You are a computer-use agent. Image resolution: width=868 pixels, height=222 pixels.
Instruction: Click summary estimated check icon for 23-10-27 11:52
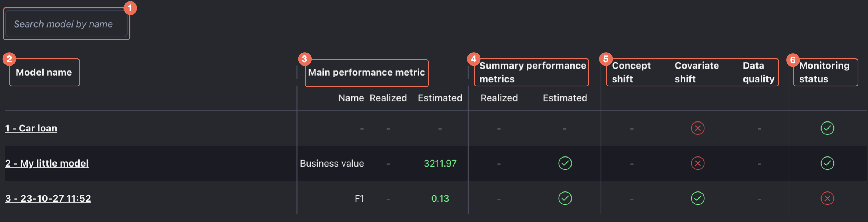click(565, 198)
